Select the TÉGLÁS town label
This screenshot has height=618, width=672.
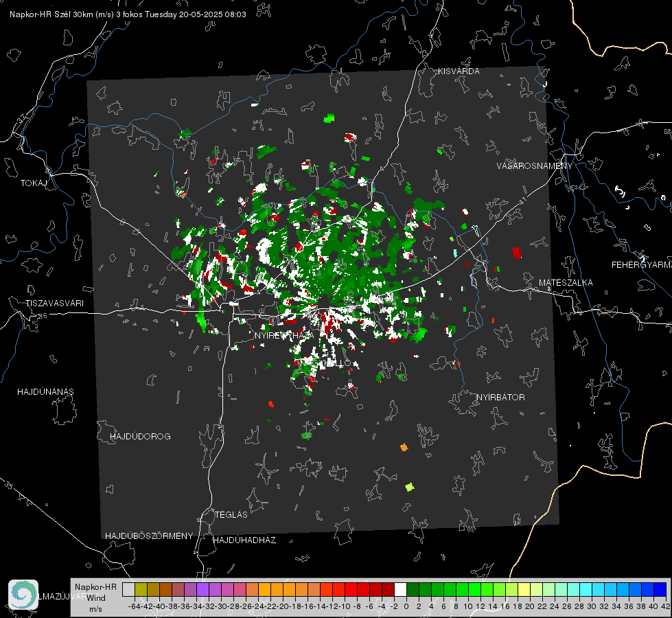coord(231,515)
